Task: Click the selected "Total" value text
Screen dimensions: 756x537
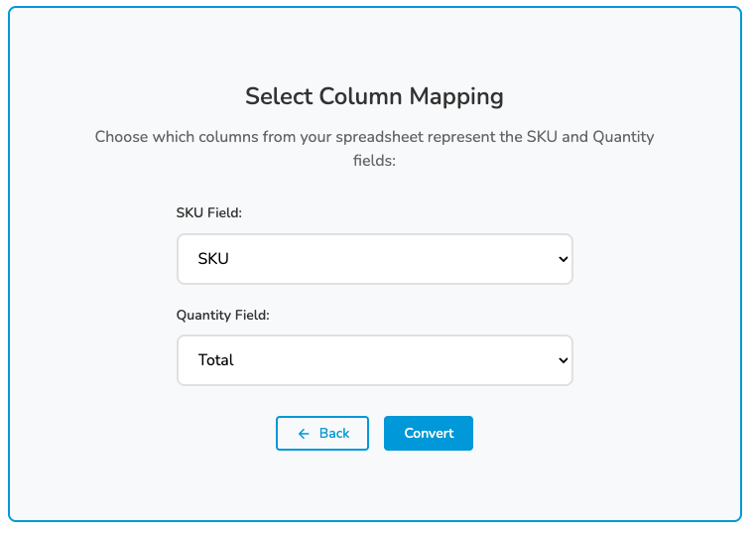Action: point(216,360)
